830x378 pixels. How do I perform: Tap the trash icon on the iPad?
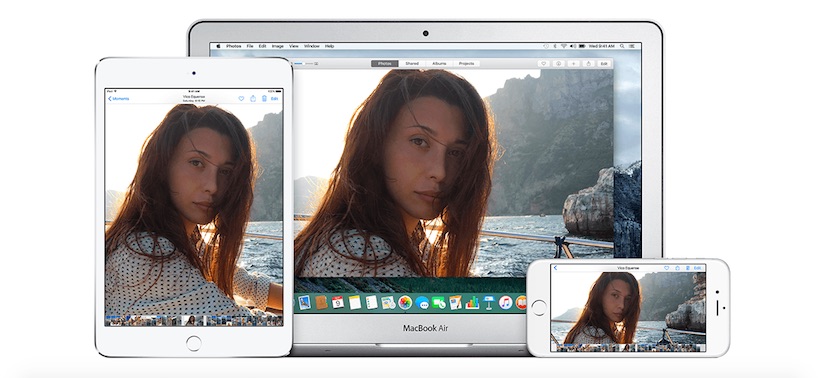pos(264,98)
